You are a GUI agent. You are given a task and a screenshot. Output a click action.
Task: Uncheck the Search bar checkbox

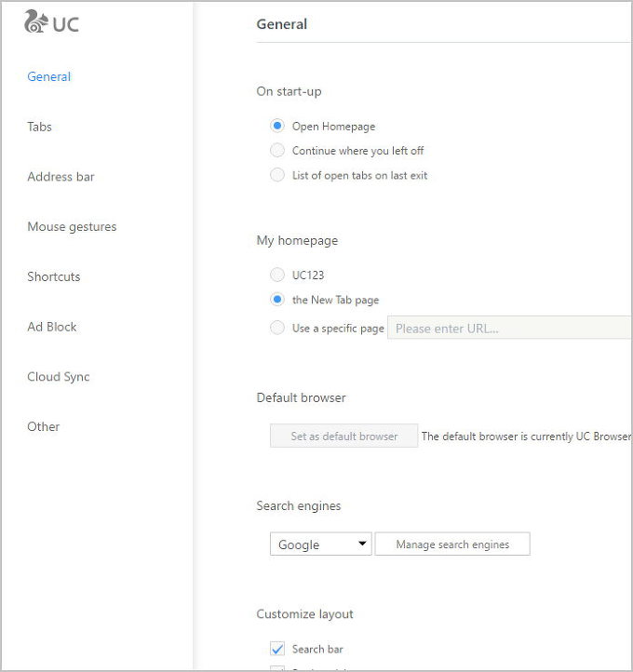coord(277,649)
